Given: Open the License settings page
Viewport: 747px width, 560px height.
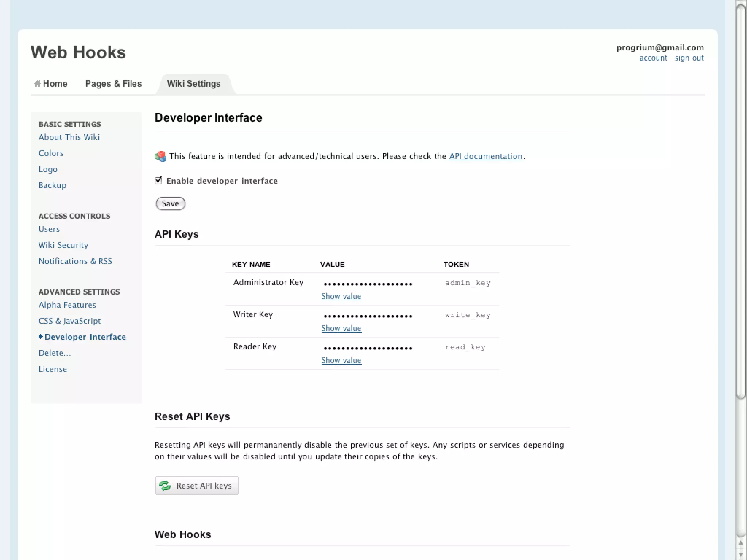Looking at the screenshot, I should [x=53, y=369].
